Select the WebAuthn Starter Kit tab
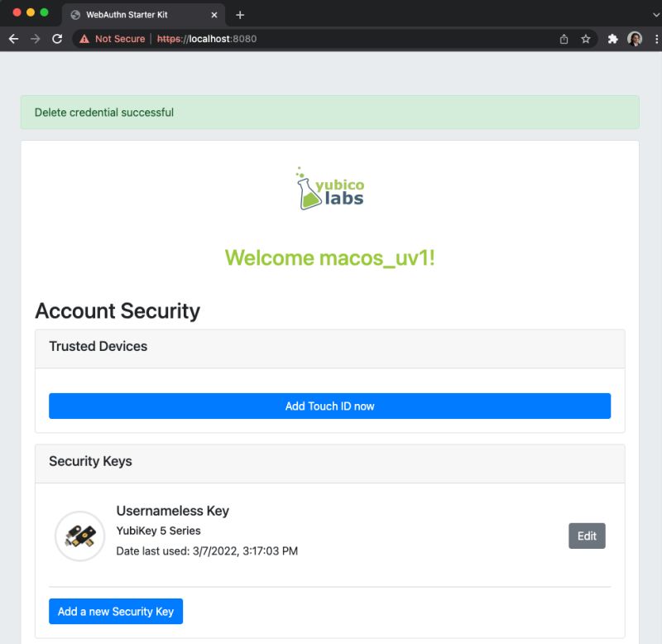 point(141,14)
